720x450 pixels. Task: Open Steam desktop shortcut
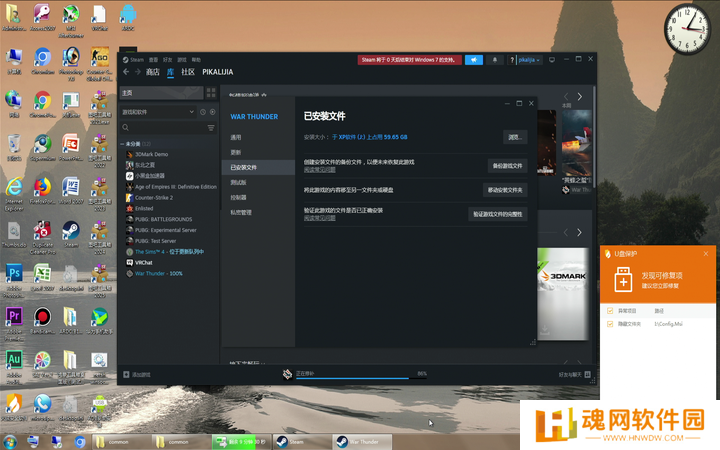[x=71, y=234]
